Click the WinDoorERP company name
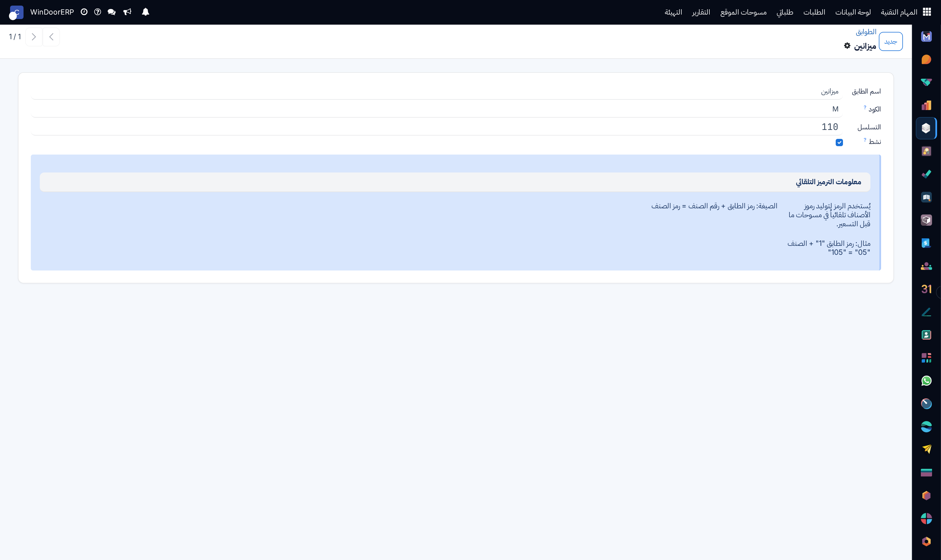 tap(52, 12)
